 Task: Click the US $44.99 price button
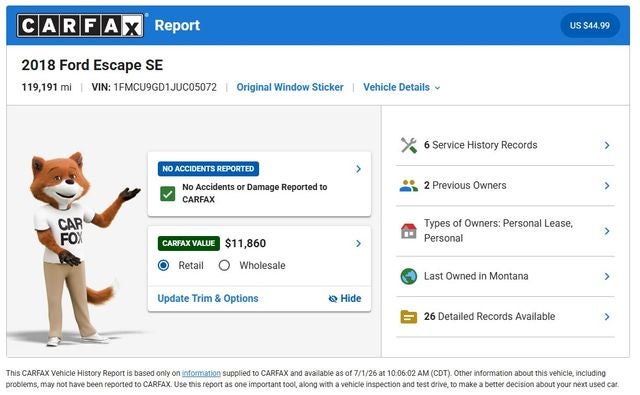[590, 25]
